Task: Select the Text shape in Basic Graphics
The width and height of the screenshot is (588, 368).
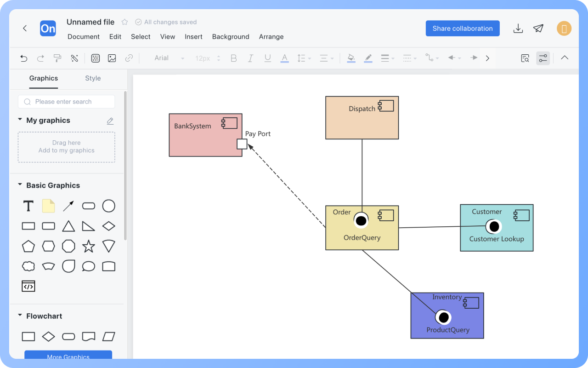Action: point(28,206)
